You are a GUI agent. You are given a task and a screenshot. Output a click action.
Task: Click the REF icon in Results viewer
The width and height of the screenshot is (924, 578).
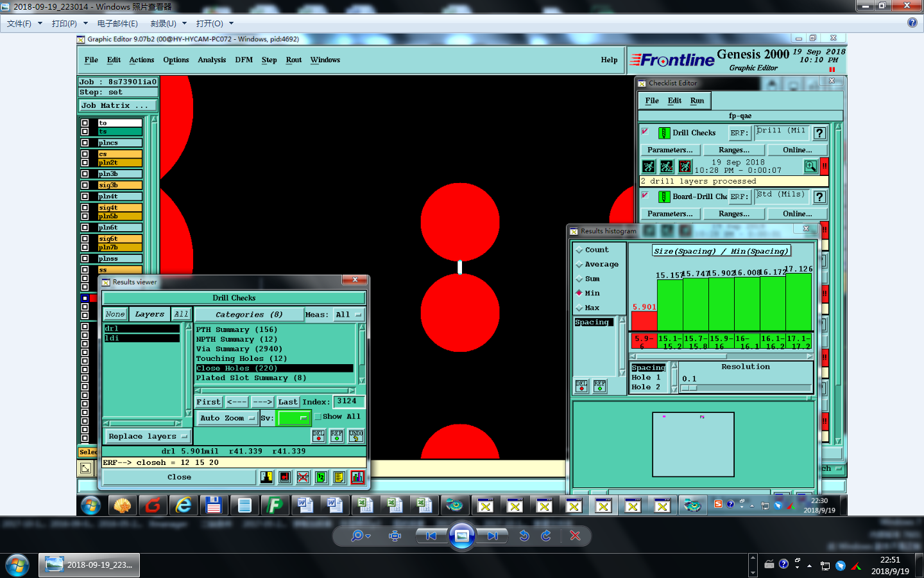click(337, 435)
